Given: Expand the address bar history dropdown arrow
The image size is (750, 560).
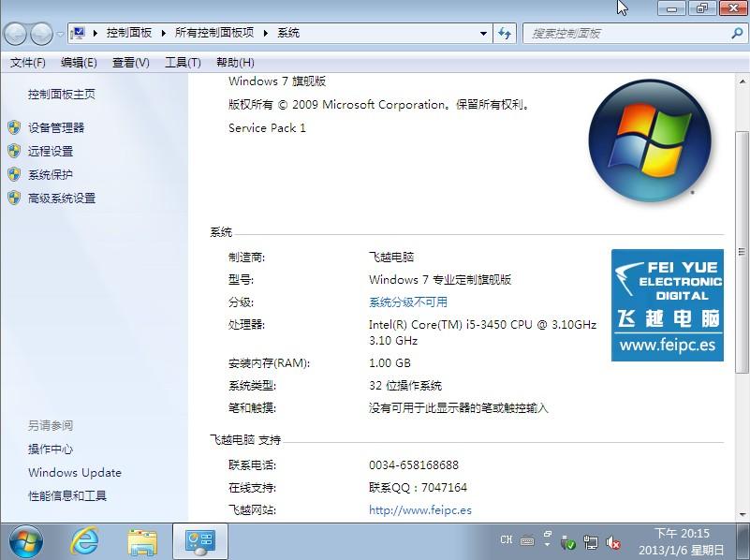Looking at the screenshot, I should point(484,33).
